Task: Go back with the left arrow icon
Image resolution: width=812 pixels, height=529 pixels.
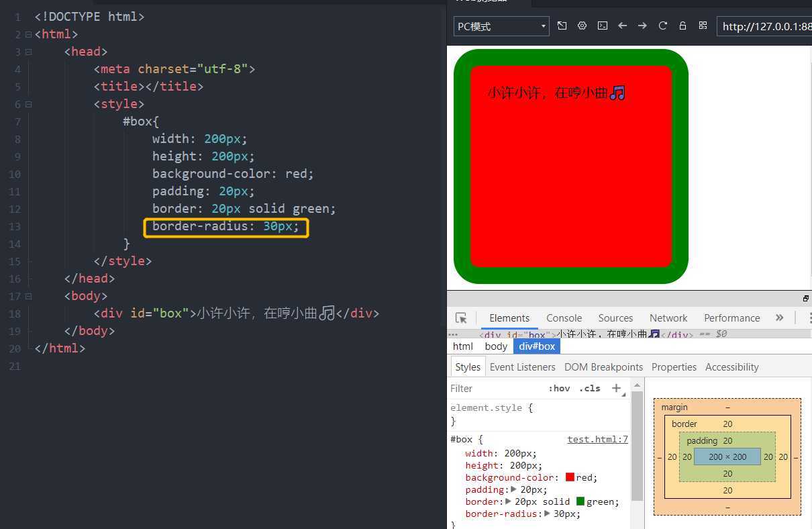Action: (x=623, y=26)
